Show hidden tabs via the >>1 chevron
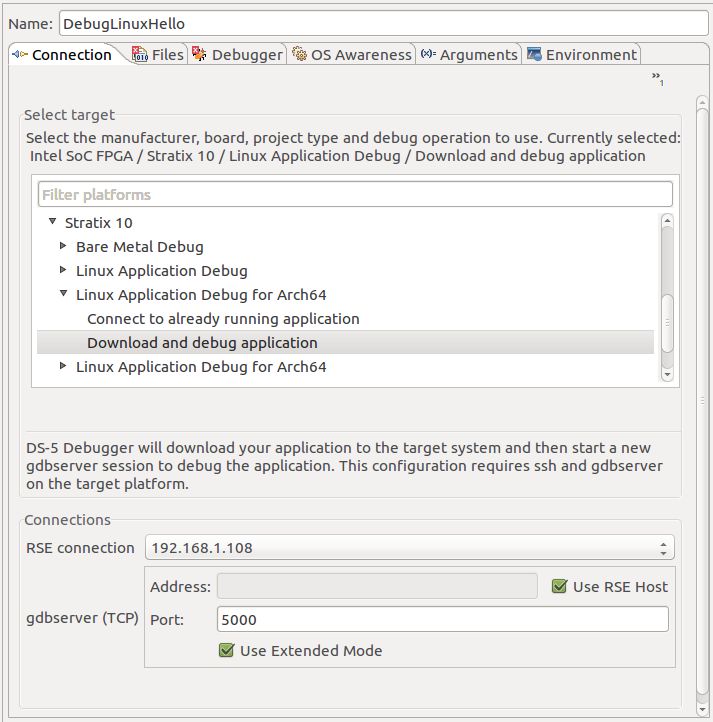This screenshot has width=713, height=722. (657, 78)
